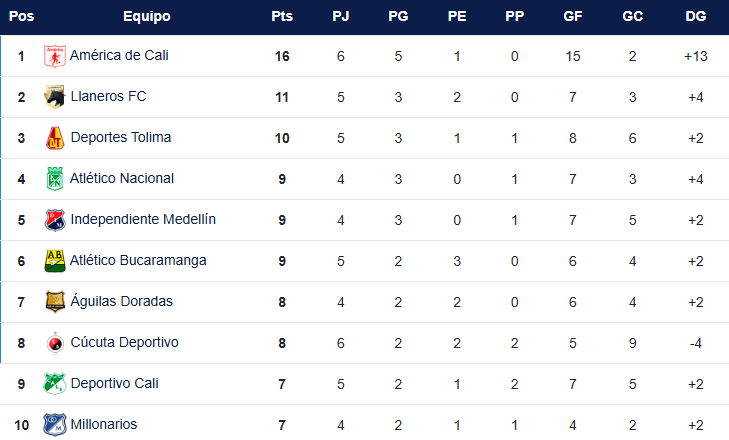Viewport: 729px width, 440px height.
Task: Click the Atlético Nacional green badge
Action: click(55, 179)
